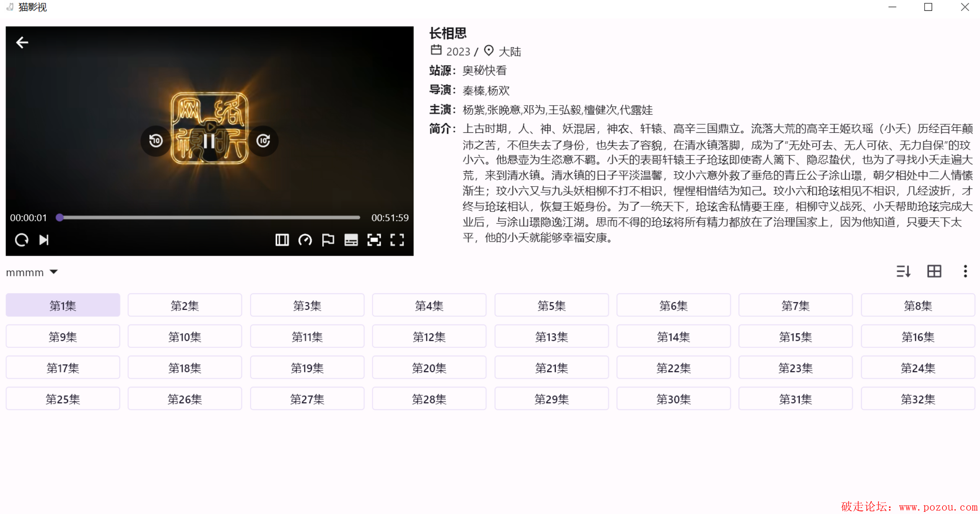
Task: Pause the playing video
Action: point(209,141)
